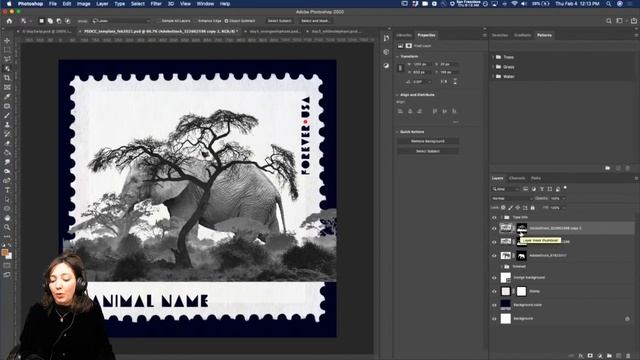
Task: Select the Quick Selection tool
Action: (7, 69)
